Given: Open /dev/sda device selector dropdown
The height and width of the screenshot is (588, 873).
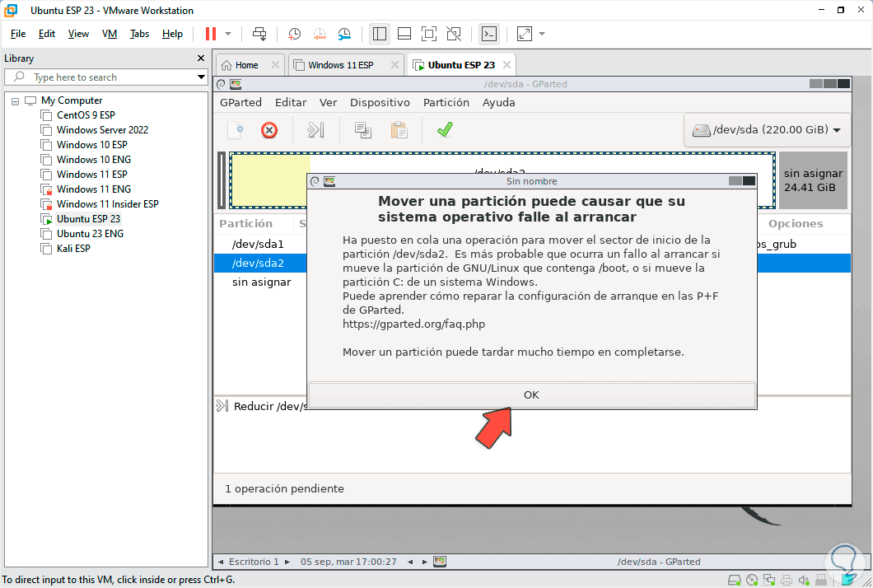Looking at the screenshot, I should (767, 130).
